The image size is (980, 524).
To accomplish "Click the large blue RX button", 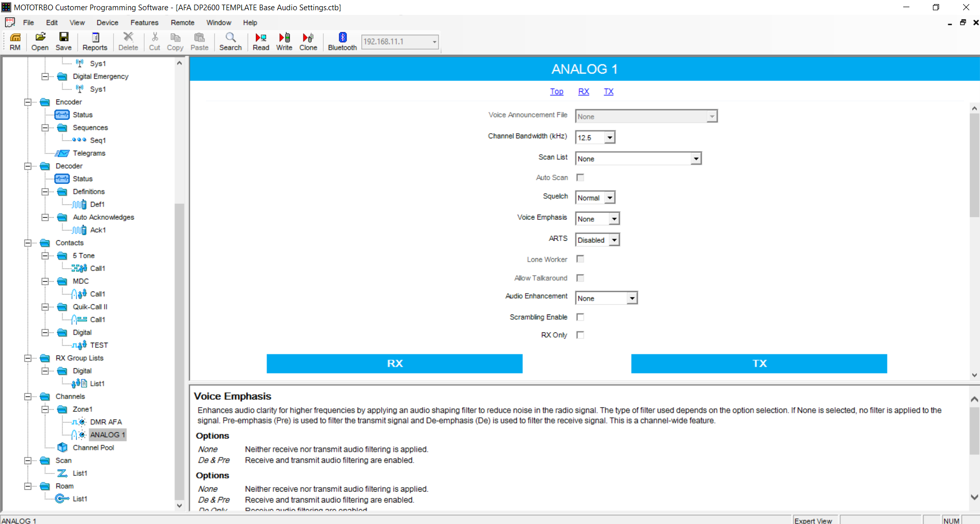I will pos(395,364).
